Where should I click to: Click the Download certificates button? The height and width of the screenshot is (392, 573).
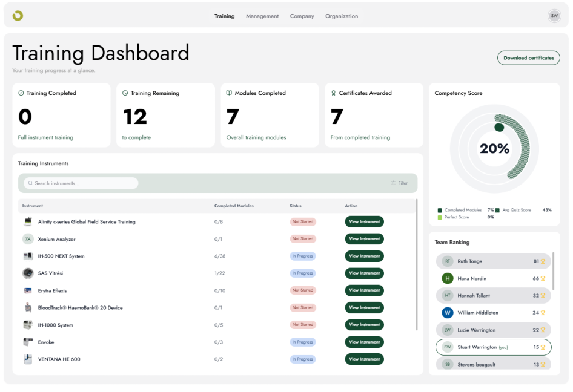tap(528, 57)
